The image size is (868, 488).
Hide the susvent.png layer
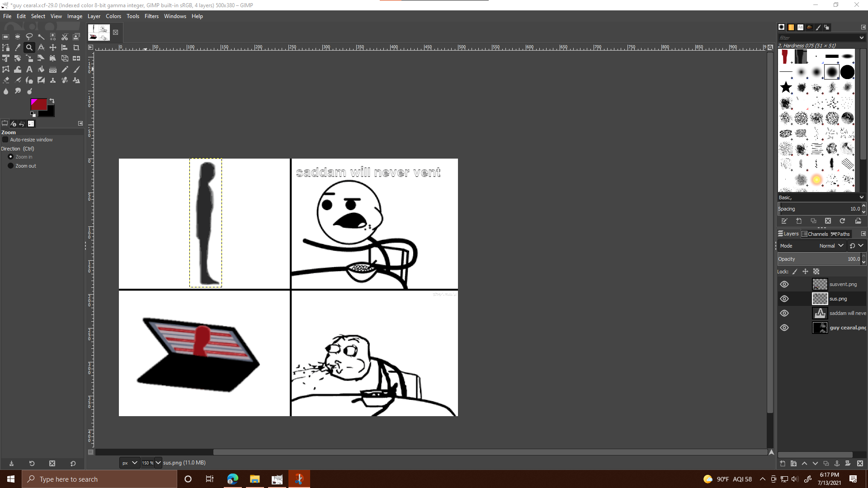click(784, 284)
